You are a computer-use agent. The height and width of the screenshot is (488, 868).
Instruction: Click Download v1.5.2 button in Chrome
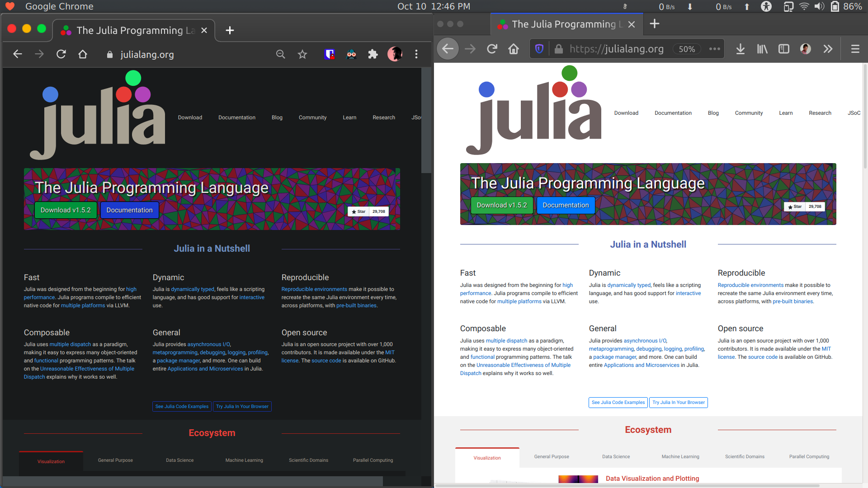click(66, 210)
